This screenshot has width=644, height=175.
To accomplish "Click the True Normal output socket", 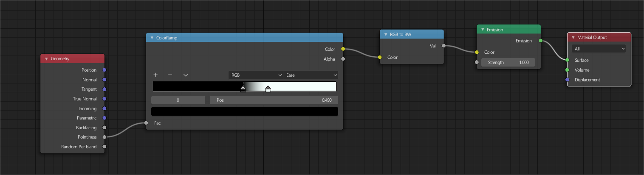I will pos(105,99).
